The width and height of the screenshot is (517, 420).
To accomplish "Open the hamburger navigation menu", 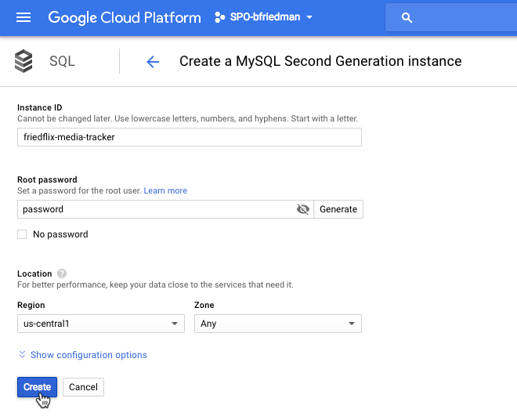I will click(23, 17).
